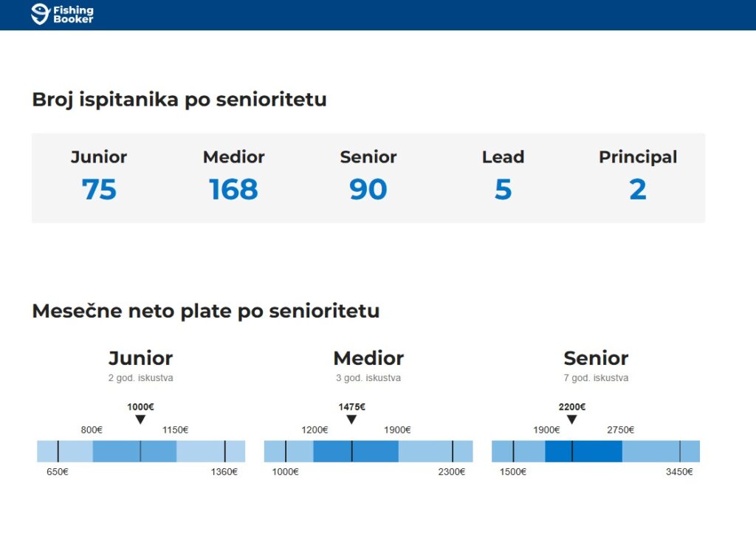Click the Senior salary range bar
This screenshot has height=548, width=756.
point(596,451)
